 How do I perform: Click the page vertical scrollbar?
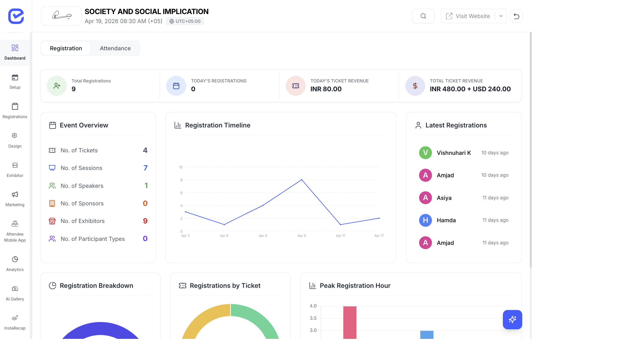coord(531,150)
